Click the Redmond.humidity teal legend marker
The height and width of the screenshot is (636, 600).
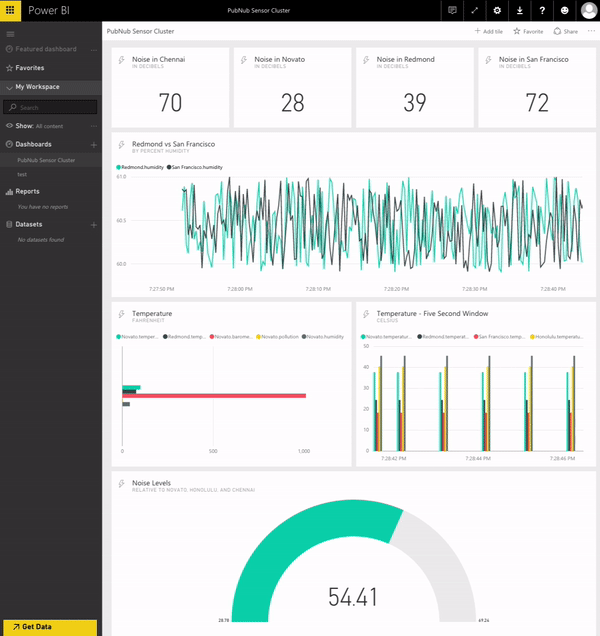pos(119,167)
